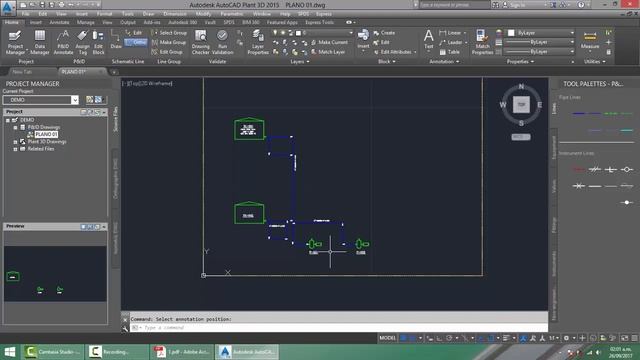This screenshot has width=640, height=360.
Task: Expand the Layers panel flyout
Action: (x=300, y=62)
